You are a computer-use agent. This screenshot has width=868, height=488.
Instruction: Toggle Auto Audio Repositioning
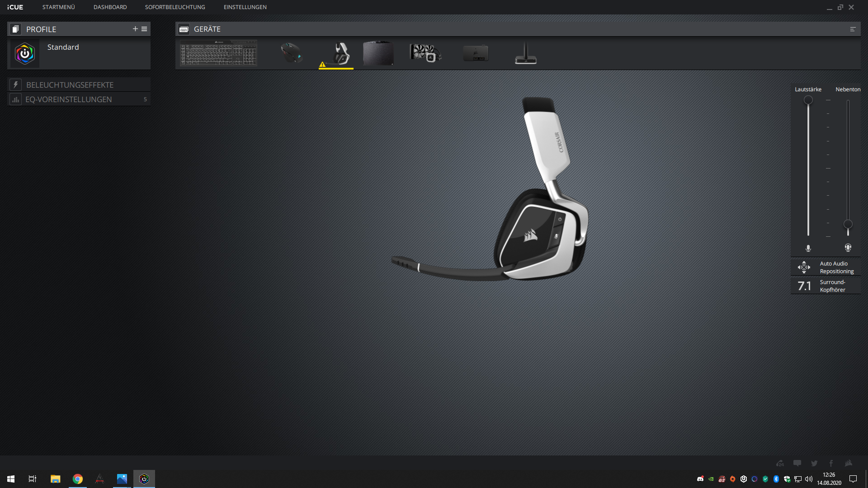tap(826, 267)
